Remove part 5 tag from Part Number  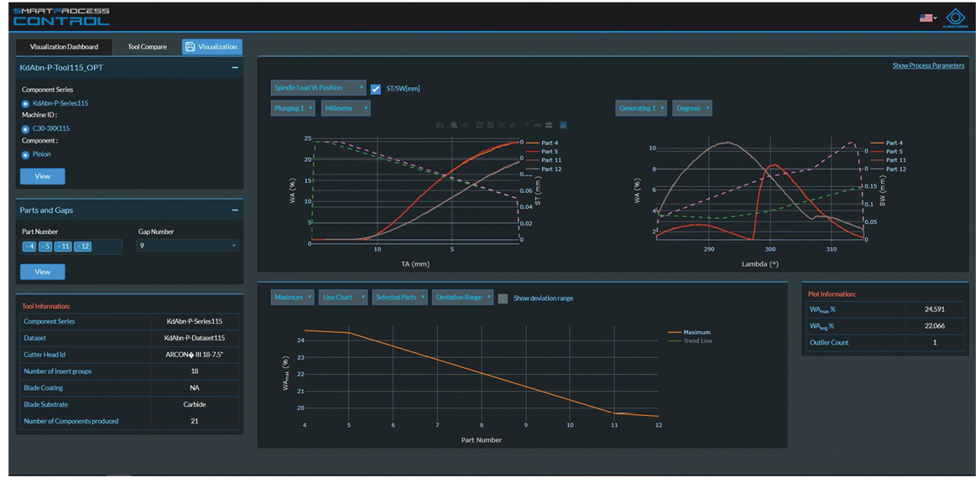point(42,247)
